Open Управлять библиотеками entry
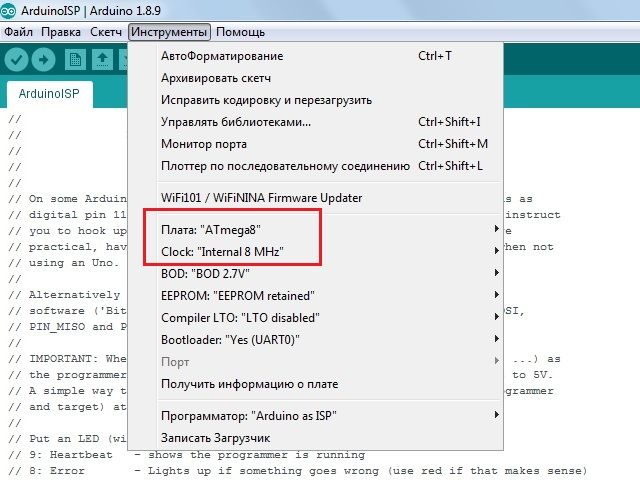This screenshot has height=480, width=640. coord(316,122)
